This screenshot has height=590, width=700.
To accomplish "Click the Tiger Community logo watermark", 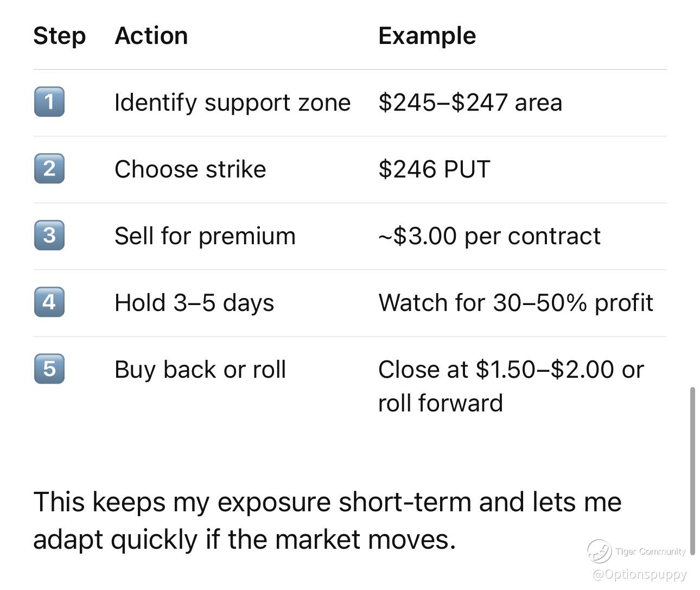I will click(637, 551).
